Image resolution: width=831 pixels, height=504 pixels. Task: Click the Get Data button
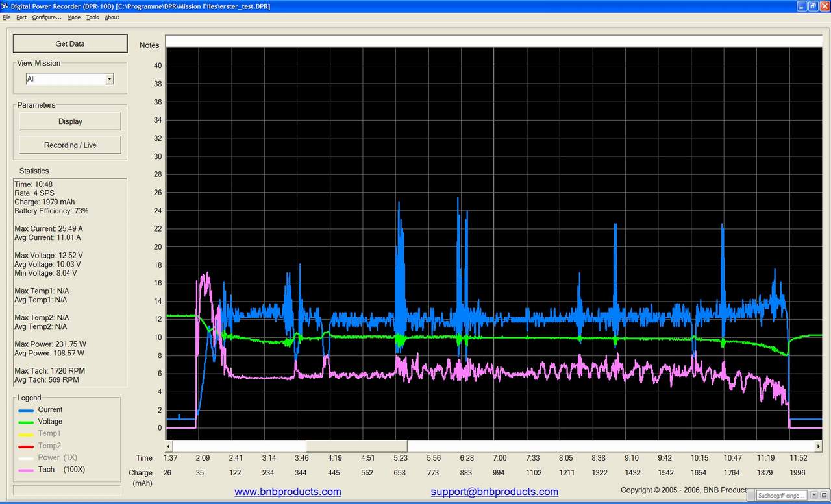click(70, 43)
